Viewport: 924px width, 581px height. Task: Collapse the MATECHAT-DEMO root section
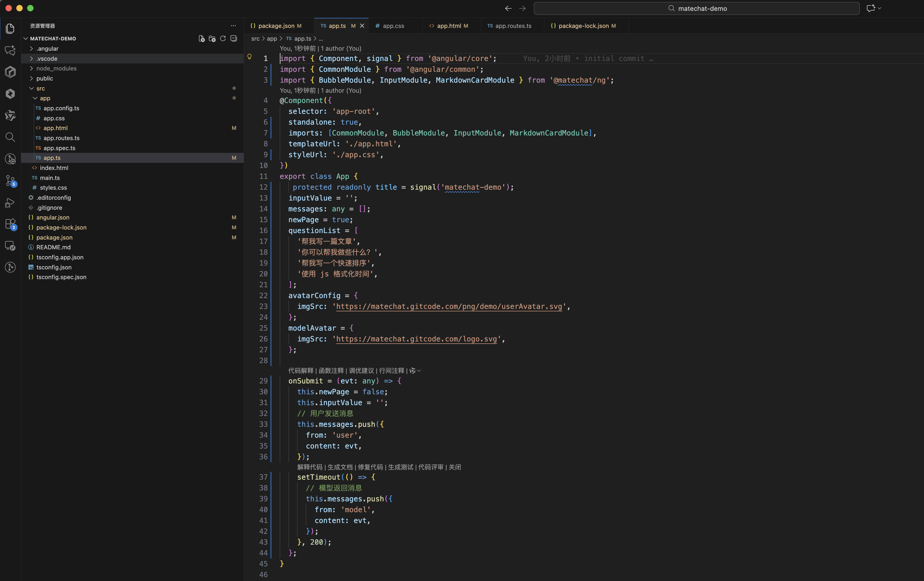tap(26, 38)
